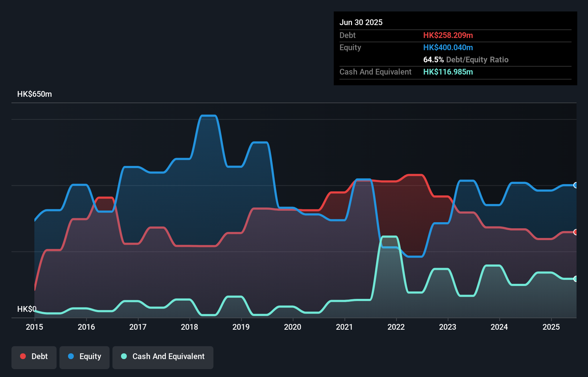Image resolution: width=588 pixels, height=377 pixels.
Task: Click the red Debt legend dot
Action: click(23, 356)
